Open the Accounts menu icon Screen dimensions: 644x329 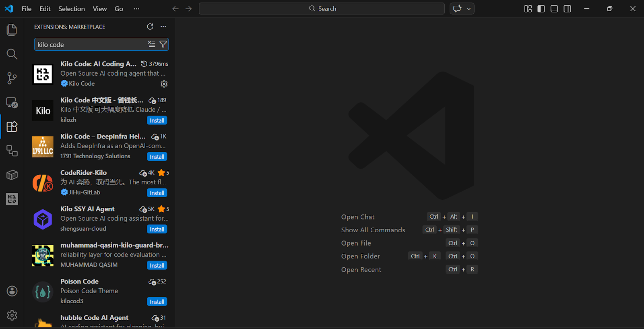point(12,291)
